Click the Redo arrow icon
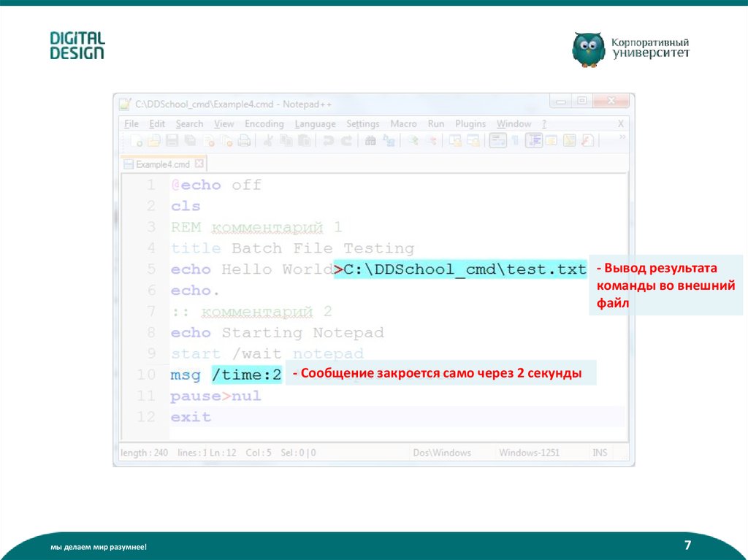The width and height of the screenshot is (748, 560). click(346, 141)
